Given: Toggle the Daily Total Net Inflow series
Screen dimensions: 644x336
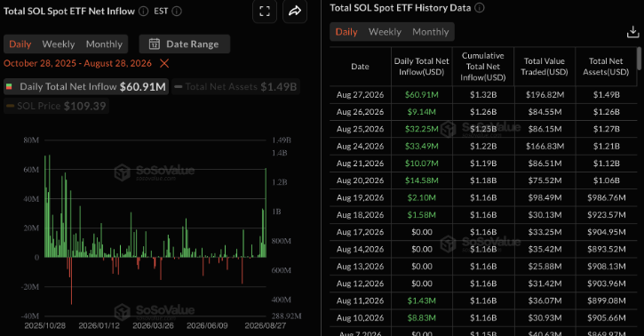Looking at the screenshot, I should pos(86,87).
